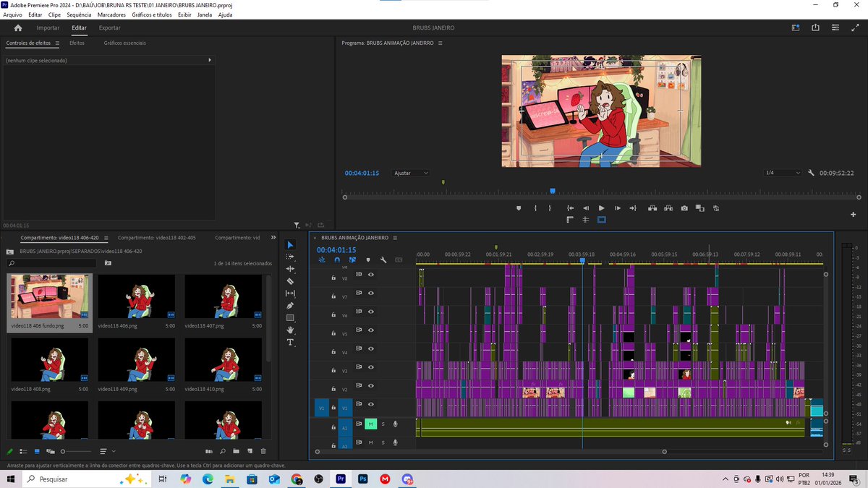Open the Marcadores menu

tap(111, 14)
